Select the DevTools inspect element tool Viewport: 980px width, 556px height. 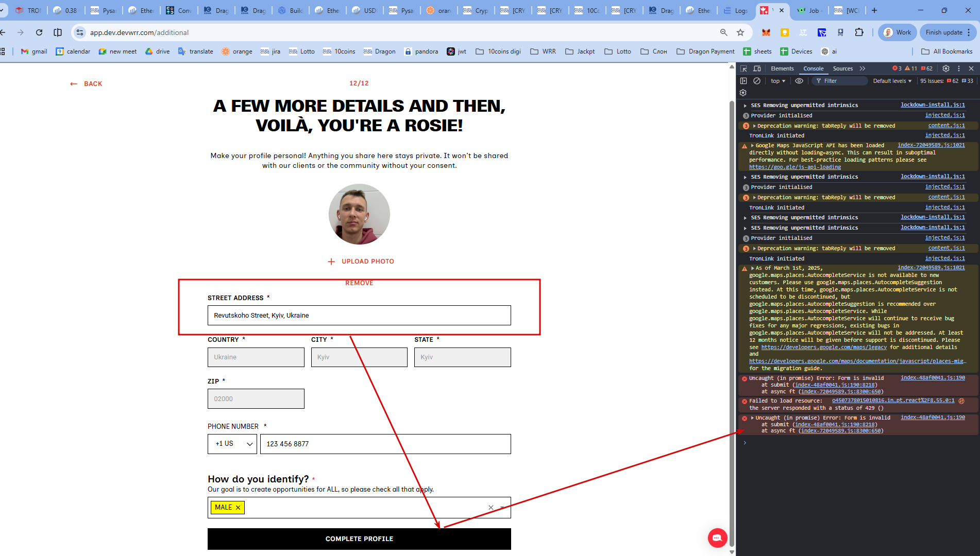tap(744, 68)
